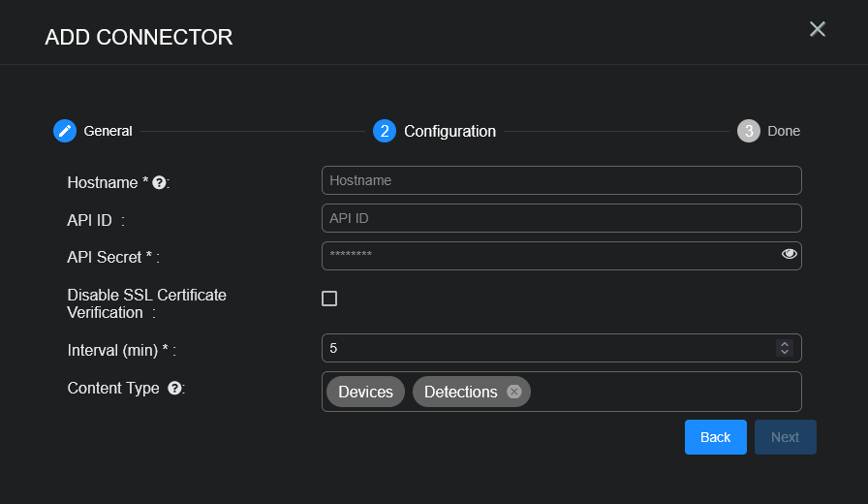Select the Detections content type tag
The width and height of the screenshot is (868, 504).
[460, 392]
